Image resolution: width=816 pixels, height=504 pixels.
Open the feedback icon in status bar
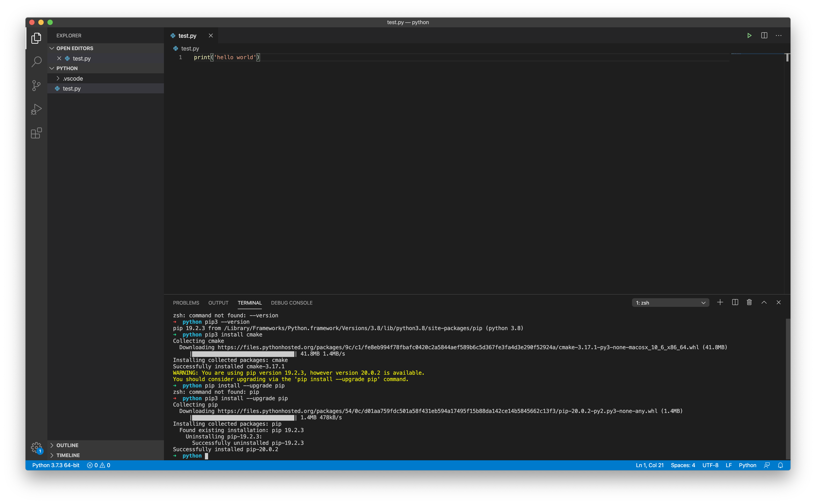point(767,465)
